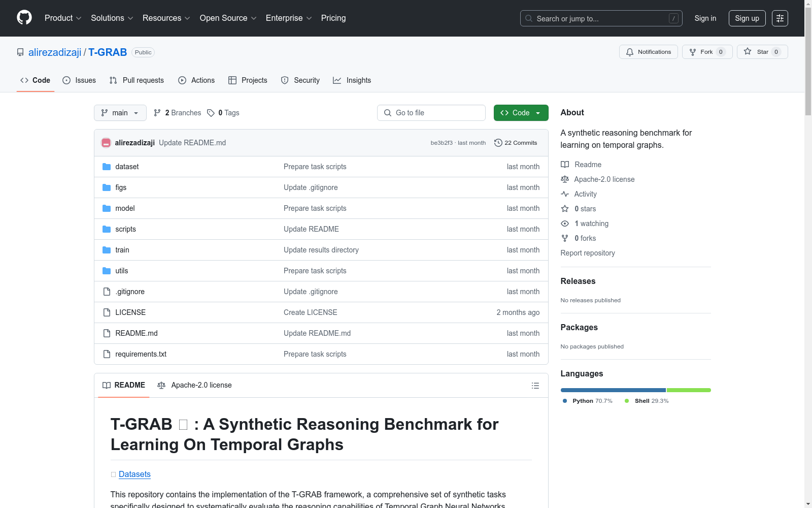Click the utils folder icon
The height and width of the screenshot is (508, 812).
pos(107,271)
